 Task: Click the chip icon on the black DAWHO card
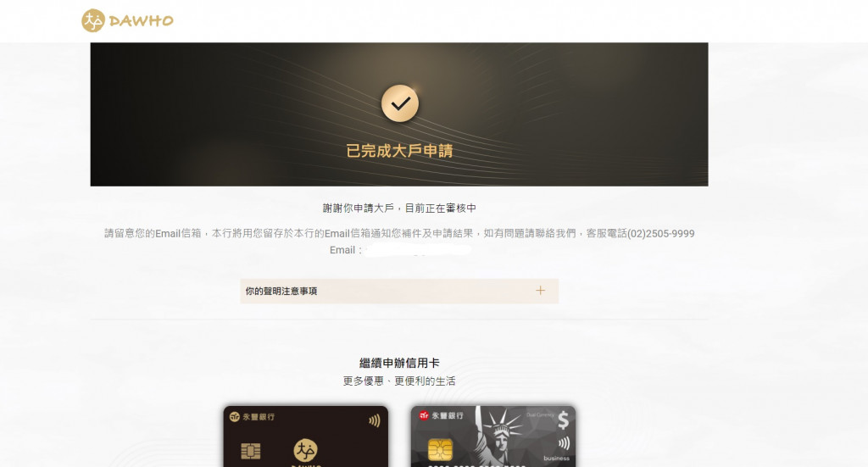click(251, 452)
